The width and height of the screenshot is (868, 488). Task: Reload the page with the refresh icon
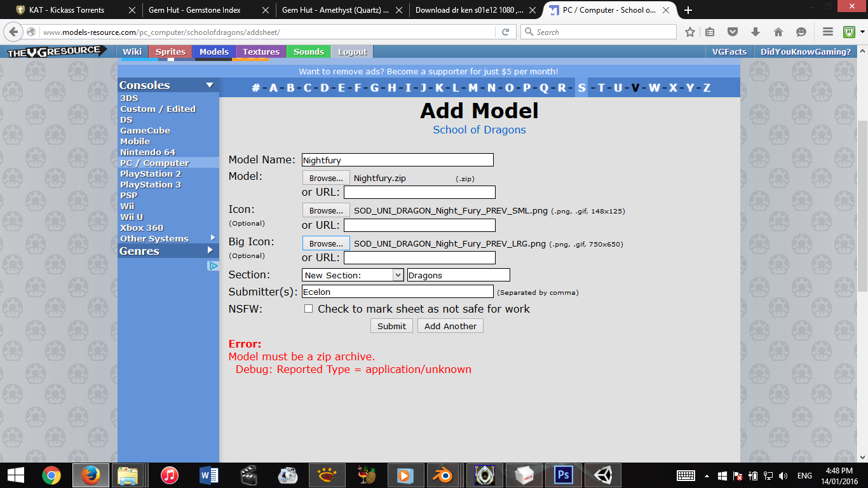click(506, 32)
